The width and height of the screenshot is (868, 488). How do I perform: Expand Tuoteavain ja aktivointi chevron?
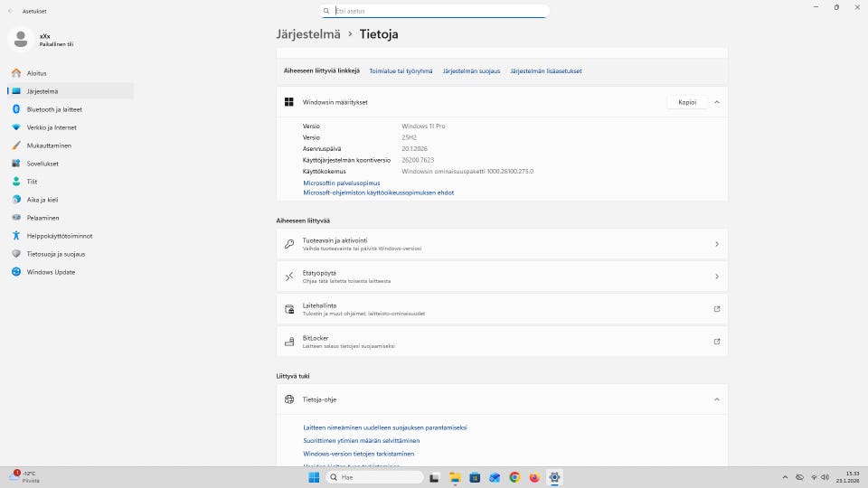[x=717, y=244]
